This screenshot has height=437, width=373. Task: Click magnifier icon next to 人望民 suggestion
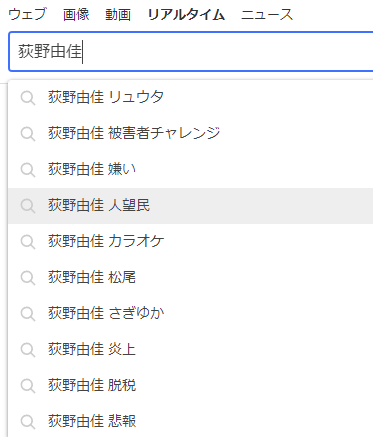tap(28, 206)
